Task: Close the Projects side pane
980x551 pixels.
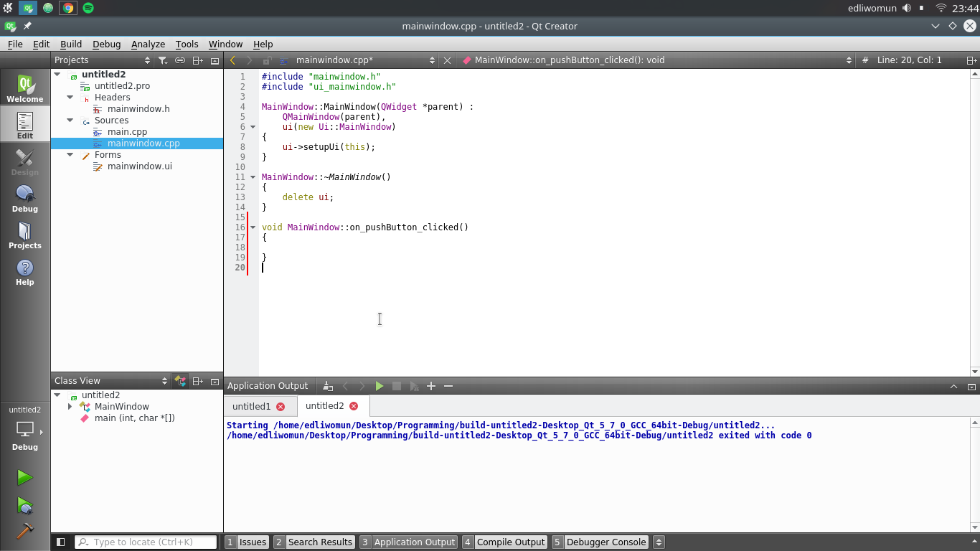Action: pos(215,60)
